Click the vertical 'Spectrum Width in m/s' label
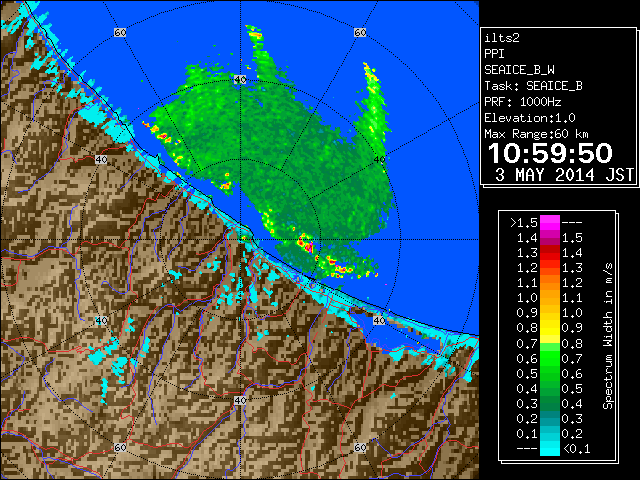 tap(608, 336)
